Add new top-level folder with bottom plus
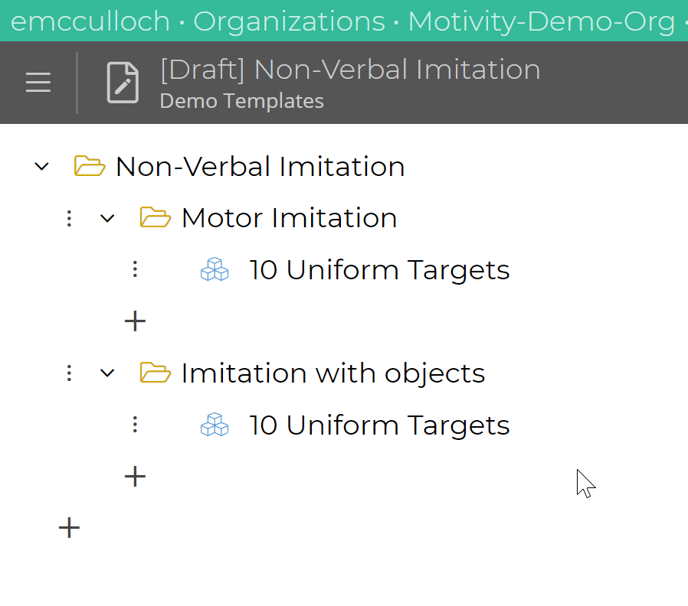 coord(69,527)
